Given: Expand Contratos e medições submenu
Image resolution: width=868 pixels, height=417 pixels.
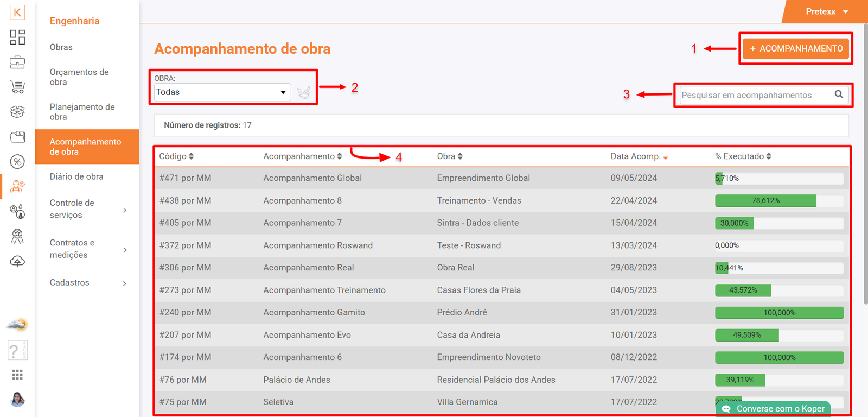Looking at the screenshot, I should [x=87, y=249].
